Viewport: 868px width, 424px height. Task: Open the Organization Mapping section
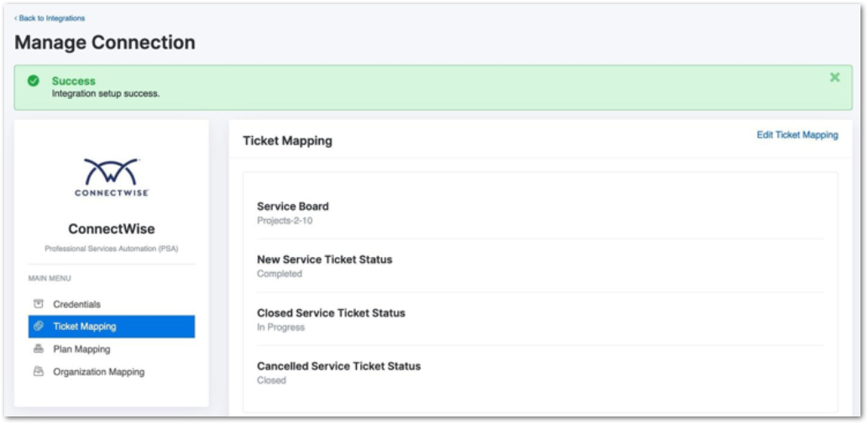pyautogui.click(x=98, y=372)
